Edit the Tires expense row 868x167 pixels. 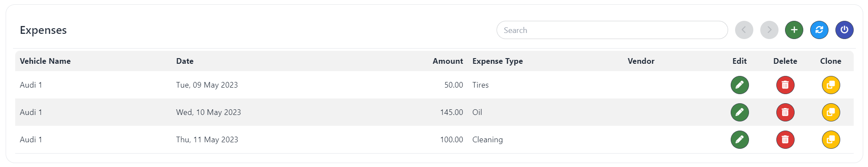(x=739, y=85)
